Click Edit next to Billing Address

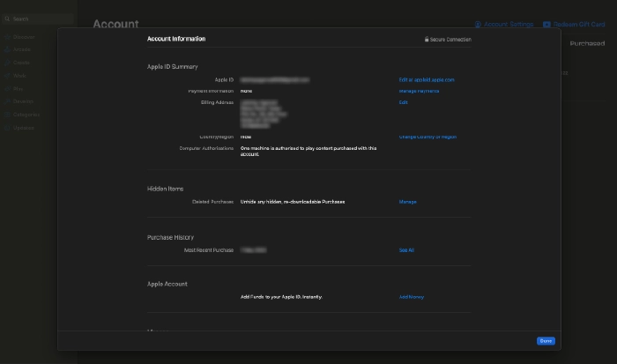coord(403,102)
